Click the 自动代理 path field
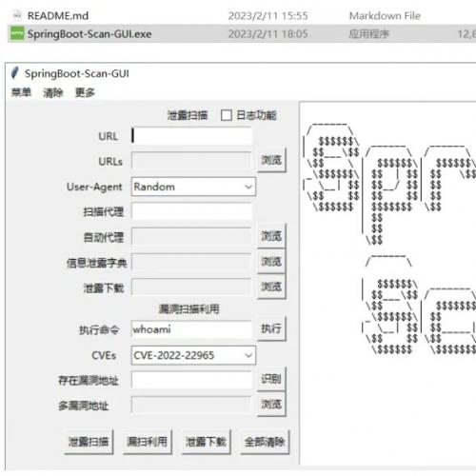The height and width of the screenshot is (476, 476). tap(191, 237)
